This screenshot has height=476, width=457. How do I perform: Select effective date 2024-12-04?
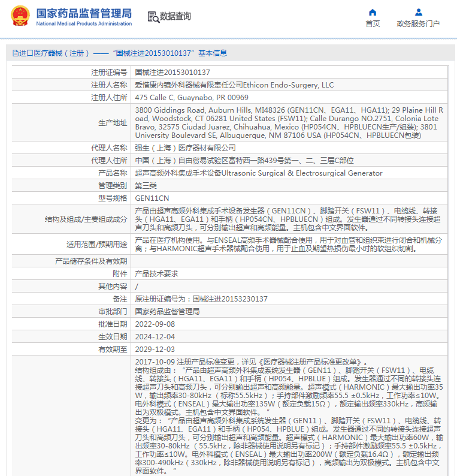tap(155, 337)
